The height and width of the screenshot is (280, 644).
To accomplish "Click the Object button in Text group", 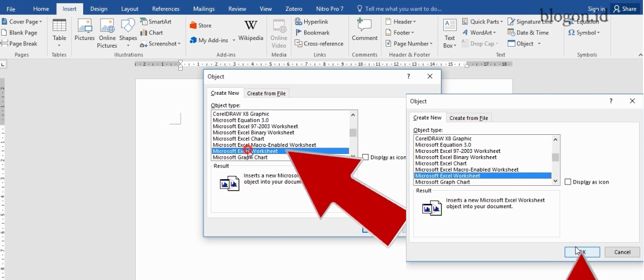I will [521, 44].
